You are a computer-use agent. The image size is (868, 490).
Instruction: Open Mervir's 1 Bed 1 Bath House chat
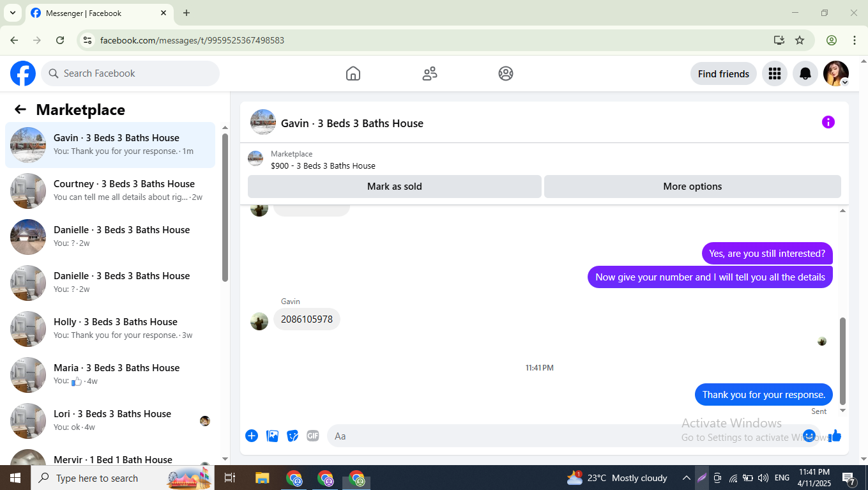point(110,455)
